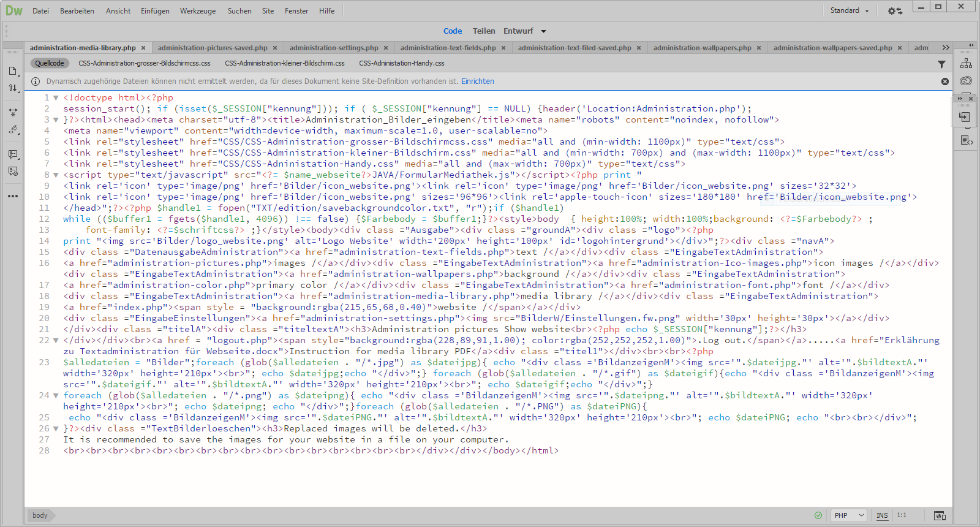Open the three-dots customize toolbar button
This screenshot has width=980, height=527.
point(13,196)
